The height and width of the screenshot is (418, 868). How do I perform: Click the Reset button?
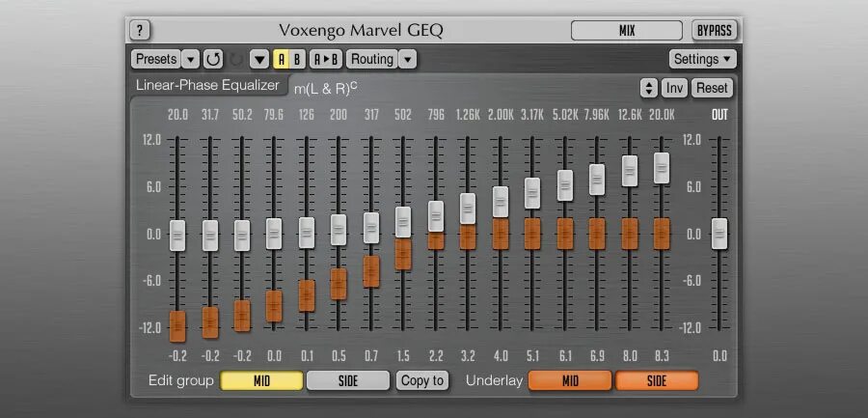[x=712, y=88]
